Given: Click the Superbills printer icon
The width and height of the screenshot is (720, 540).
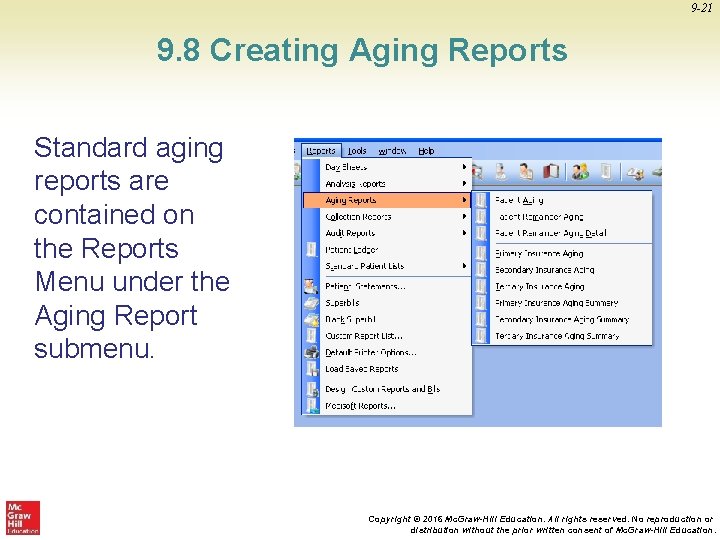Looking at the screenshot, I should click(x=311, y=303).
